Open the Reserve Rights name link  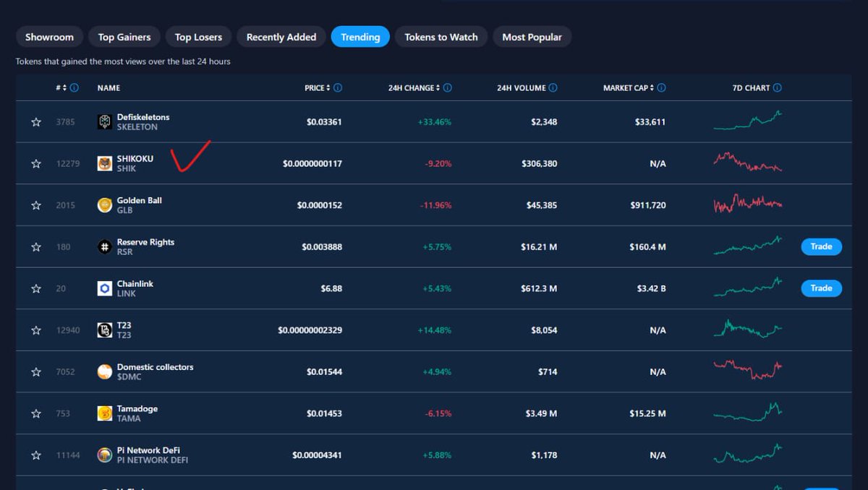pos(145,242)
